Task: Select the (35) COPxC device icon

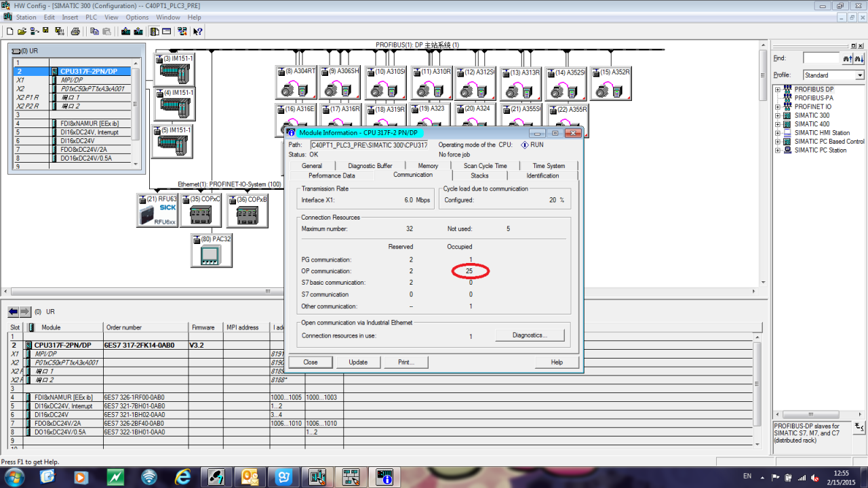Action: [x=201, y=211]
